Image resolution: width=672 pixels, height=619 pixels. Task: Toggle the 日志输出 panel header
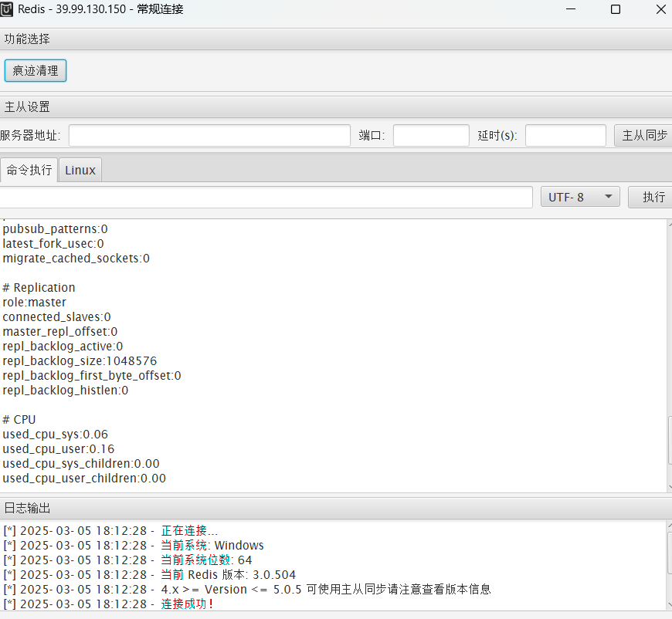[x=336, y=508]
